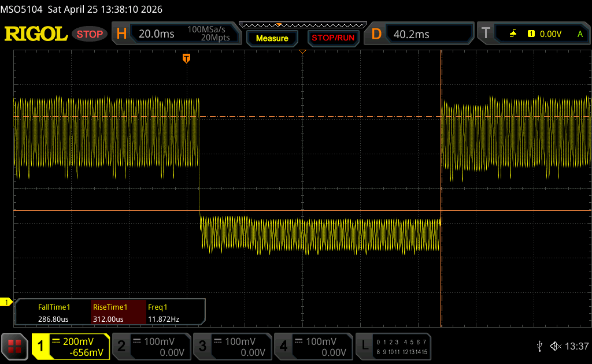Enable channel 3 display
Image resolution: width=592 pixels, height=364 pixels.
[232, 346]
